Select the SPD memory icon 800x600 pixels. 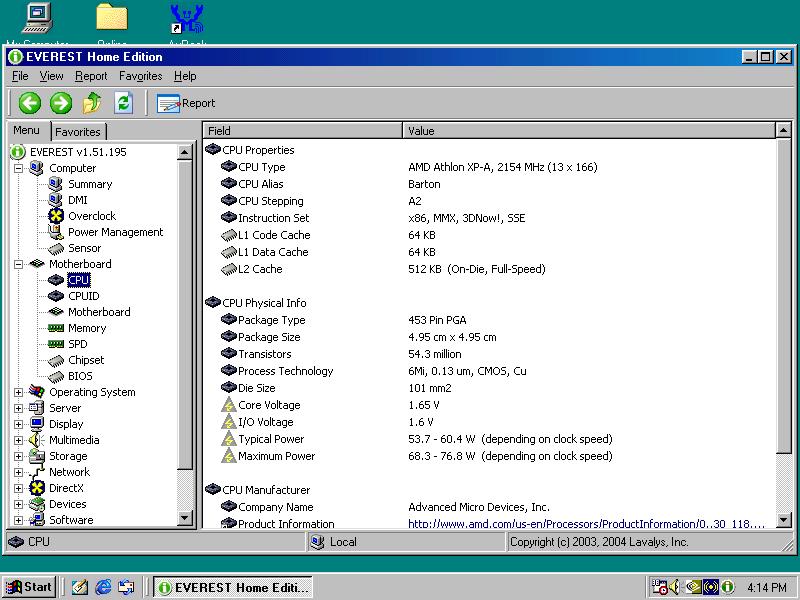[56, 344]
